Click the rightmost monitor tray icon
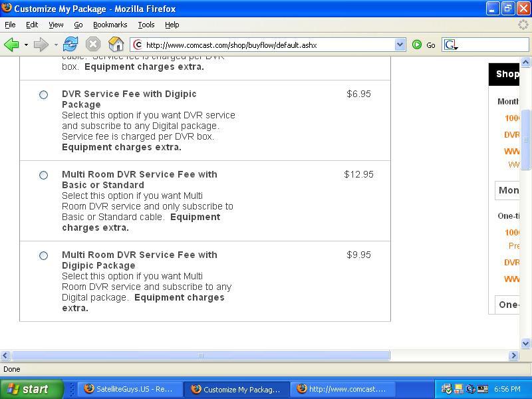The height and width of the screenshot is (399, 532). 483,389
